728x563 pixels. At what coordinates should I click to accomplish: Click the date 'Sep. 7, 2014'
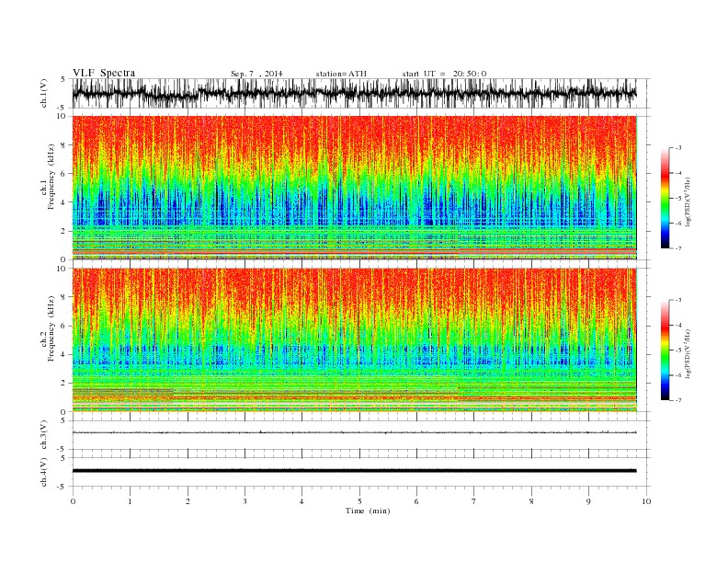click(256, 74)
